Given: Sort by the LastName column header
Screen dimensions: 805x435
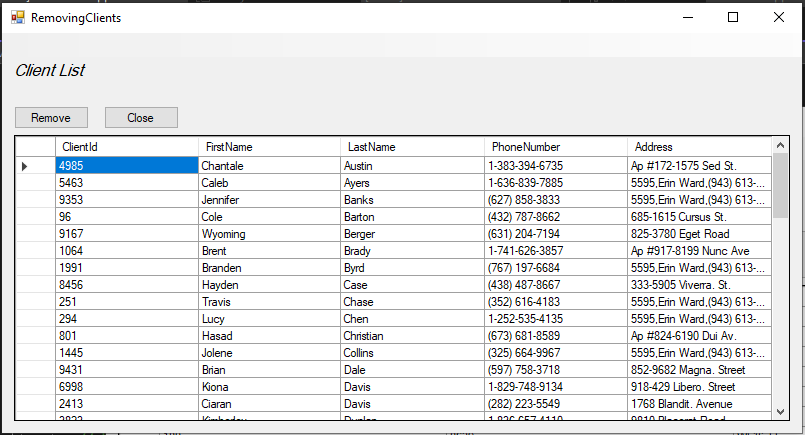Looking at the screenshot, I should tap(412, 147).
